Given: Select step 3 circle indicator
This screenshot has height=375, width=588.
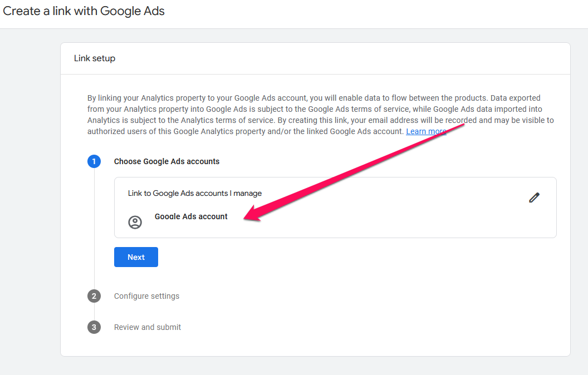Looking at the screenshot, I should click(x=94, y=327).
